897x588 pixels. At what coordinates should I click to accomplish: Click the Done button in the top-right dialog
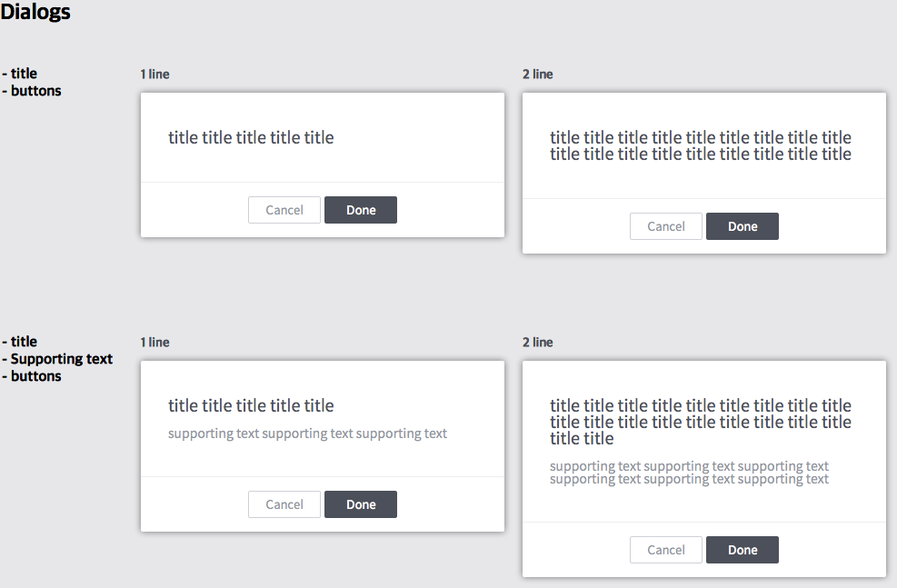click(742, 226)
